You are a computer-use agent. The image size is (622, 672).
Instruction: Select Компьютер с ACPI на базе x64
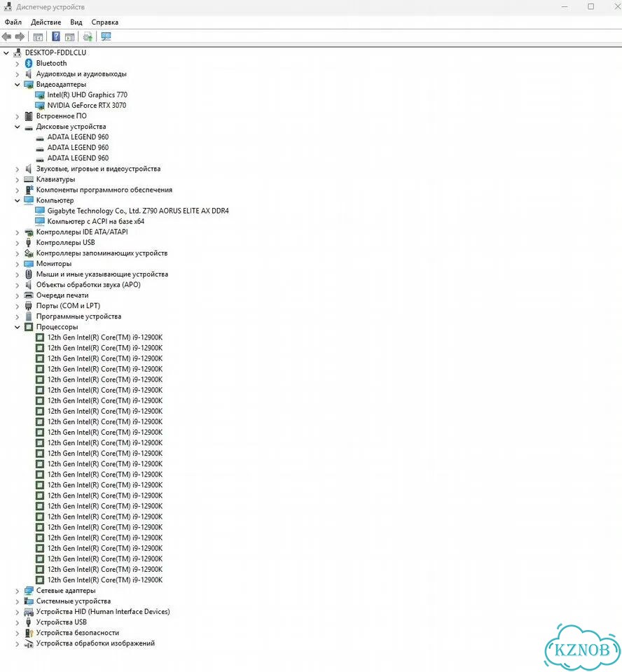pos(96,222)
